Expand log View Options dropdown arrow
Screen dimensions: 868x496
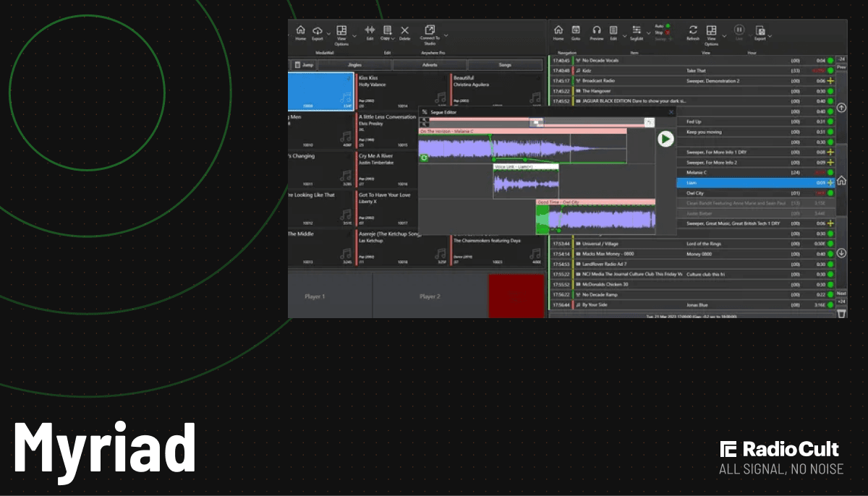click(724, 35)
